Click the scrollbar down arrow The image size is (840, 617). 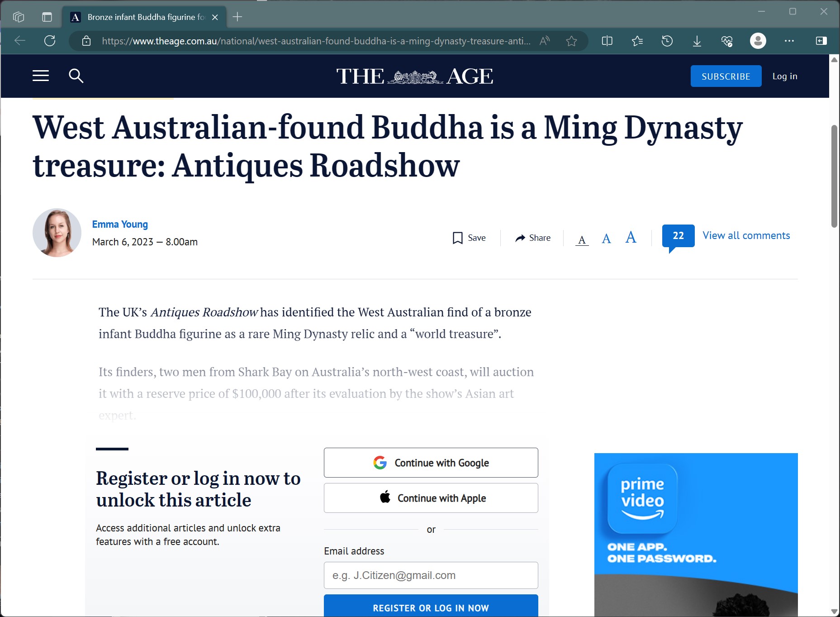tap(834, 612)
